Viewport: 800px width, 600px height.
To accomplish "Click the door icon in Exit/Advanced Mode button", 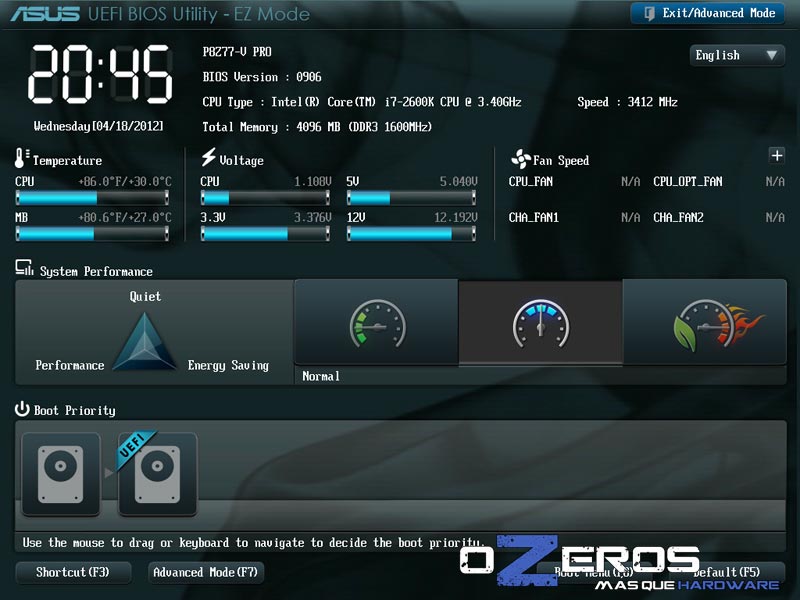I will click(649, 13).
